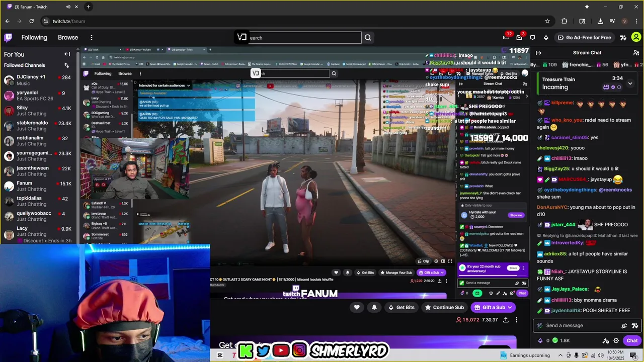This screenshot has width=644, height=362.
Task: Click the Treasure Train progress icons pill
Action: (612, 87)
